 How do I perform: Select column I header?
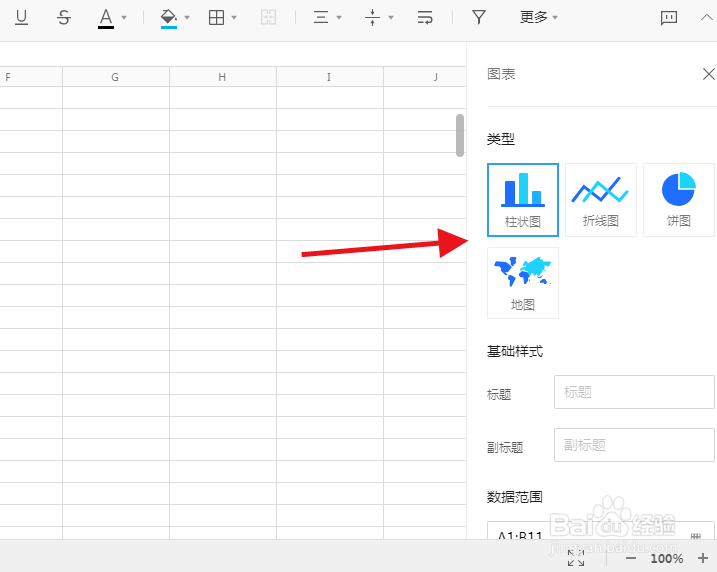tap(330, 77)
